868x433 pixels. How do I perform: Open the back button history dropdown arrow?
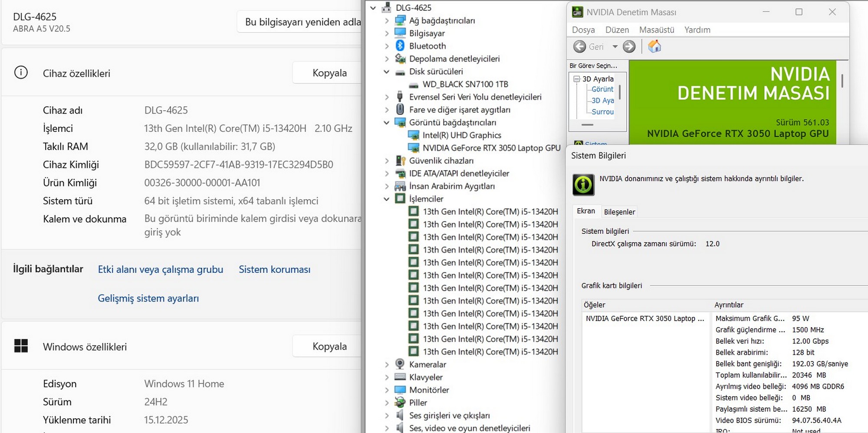pyautogui.click(x=615, y=46)
